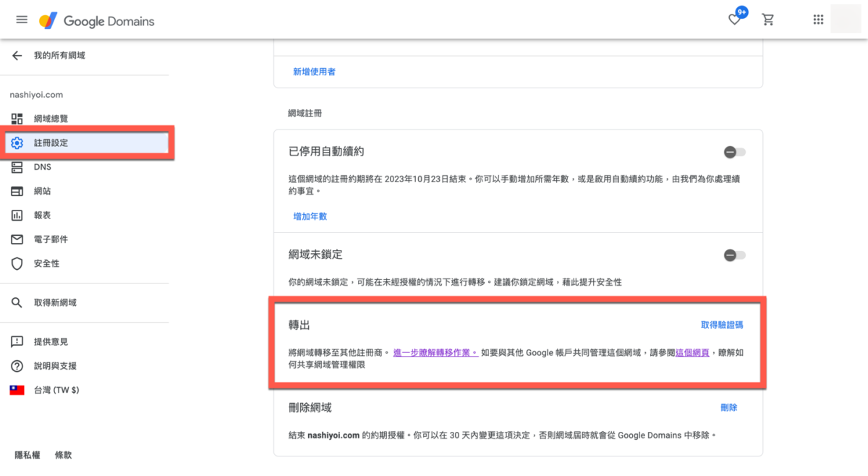The width and height of the screenshot is (868, 476).
Task: Open DNS settings in sidebar
Action: (x=85, y=167)
